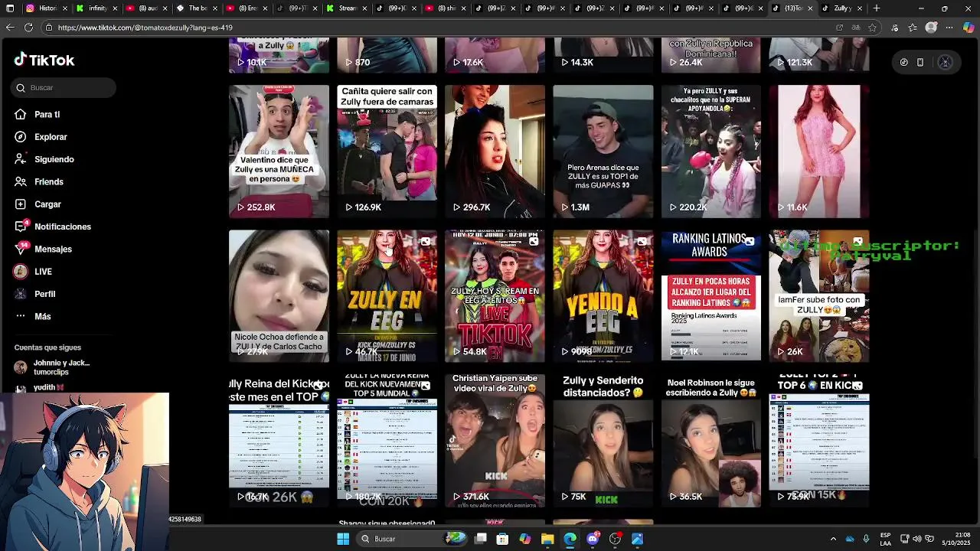Open the top-row video with 121.3K views
The width and height of the screenshot is (980, 551).
pos(819,55)
